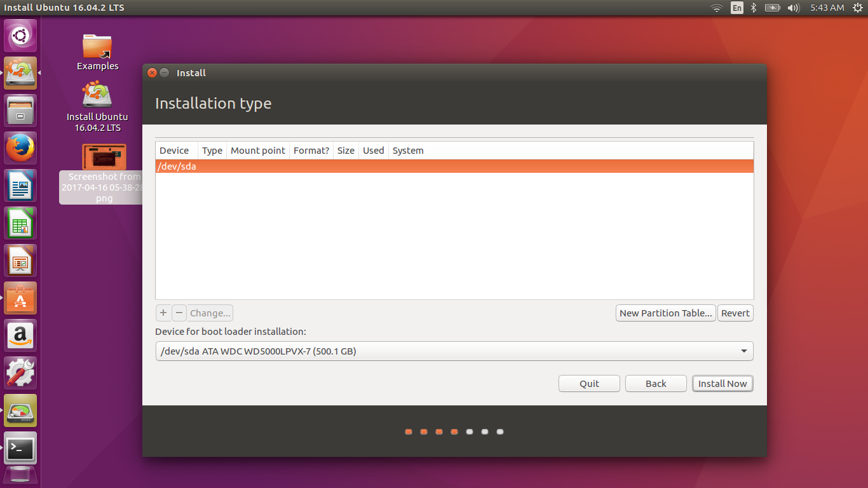Open LibreOffice Calc from launcher

pos(20,224)
